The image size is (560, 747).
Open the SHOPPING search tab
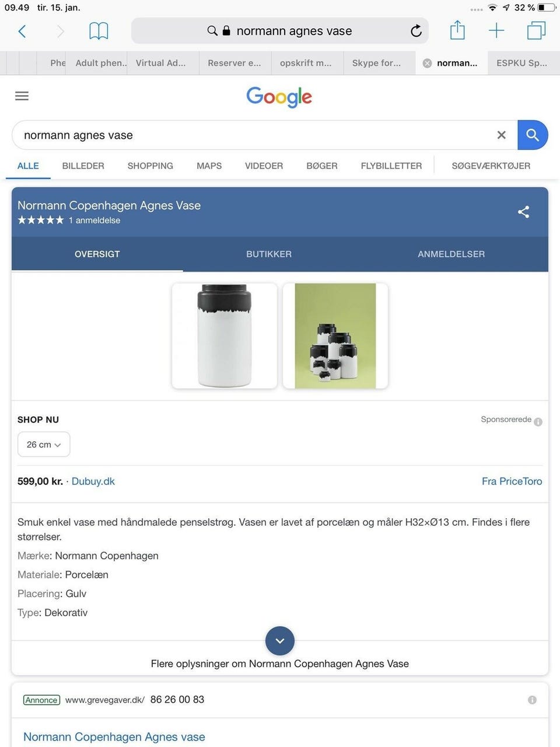click(150, 166)
